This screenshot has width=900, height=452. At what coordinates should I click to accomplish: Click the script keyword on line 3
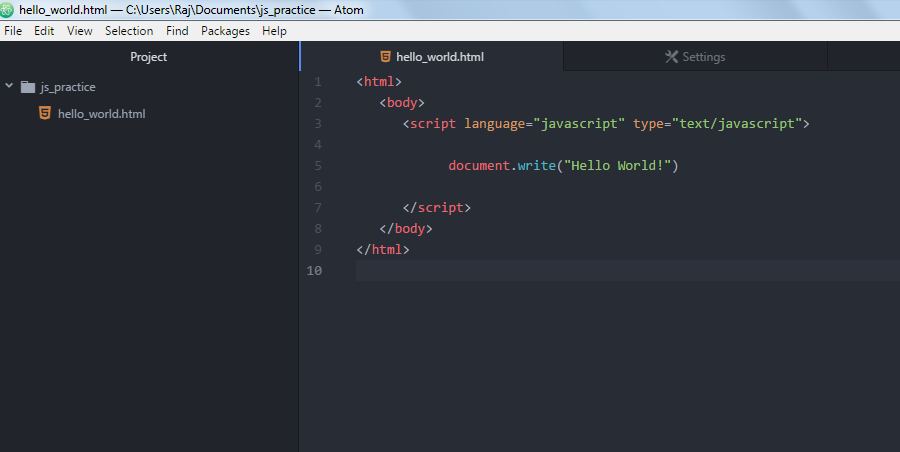click(433, 123)
